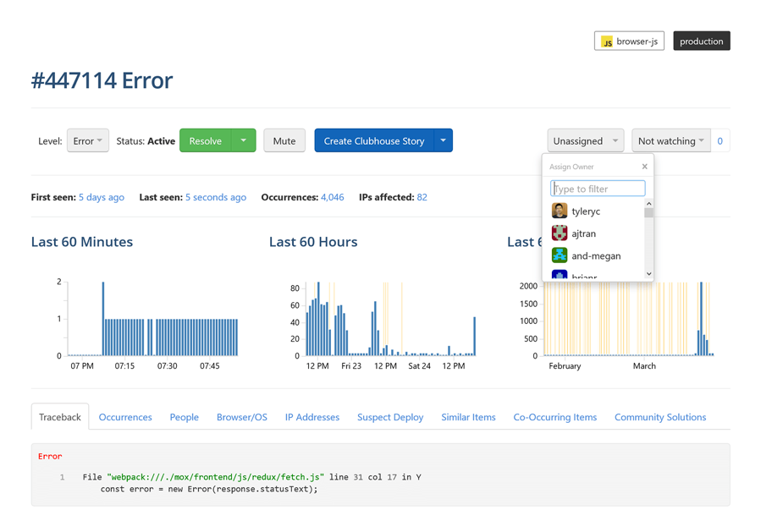Click the watchers count 0
This screenshot has width=761, height=532.
720,140
